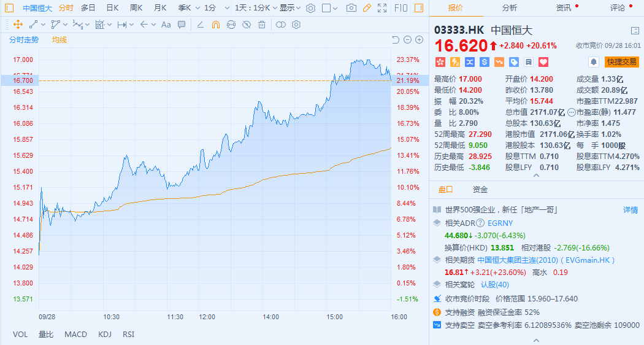This screenshot has height=345, width=644.
Task: Click the screenshot camera icon
Action: coord(351,8)
